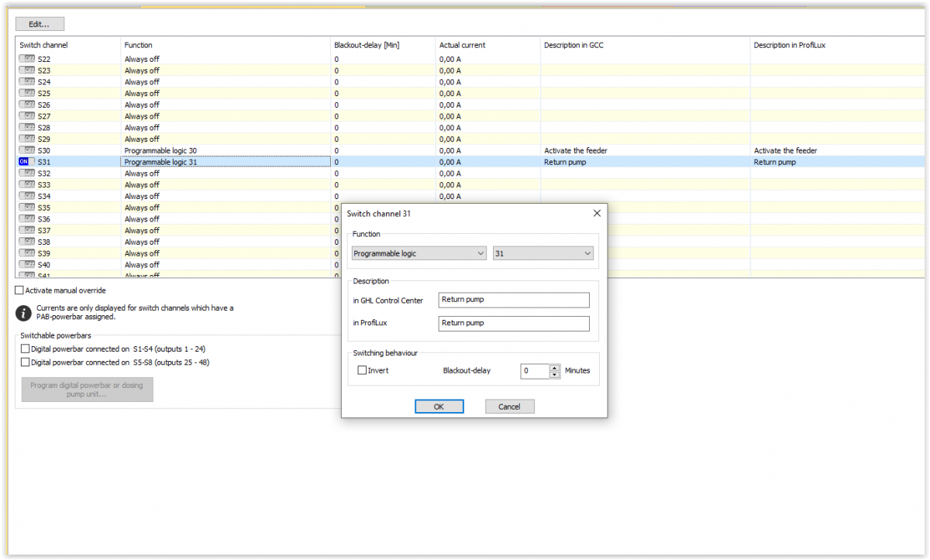Click the OFF status icon for S23

(x=26, y=70)
